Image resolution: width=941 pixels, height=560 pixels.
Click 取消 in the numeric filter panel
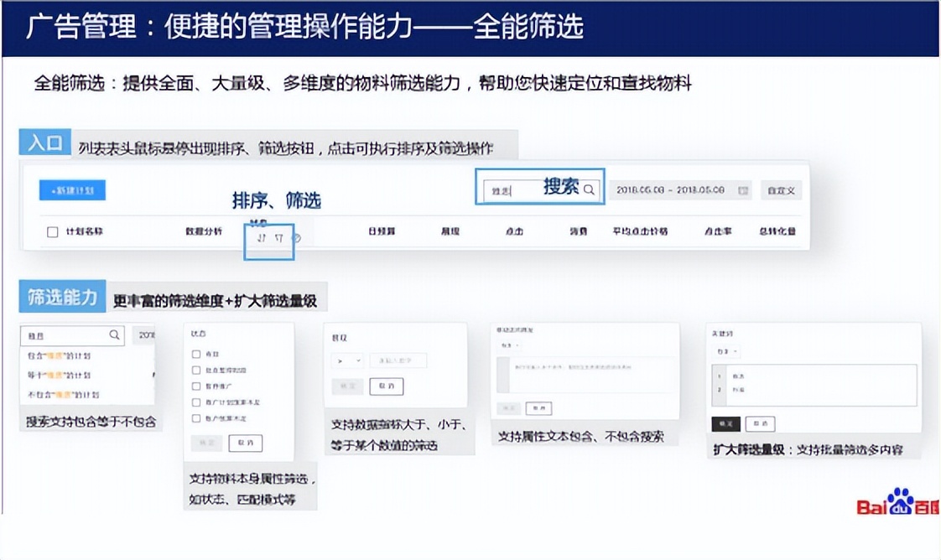click(387, 386)
